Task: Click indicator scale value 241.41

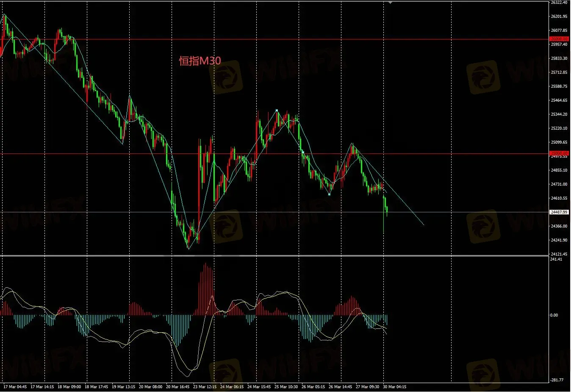Action: coord(556,259)
